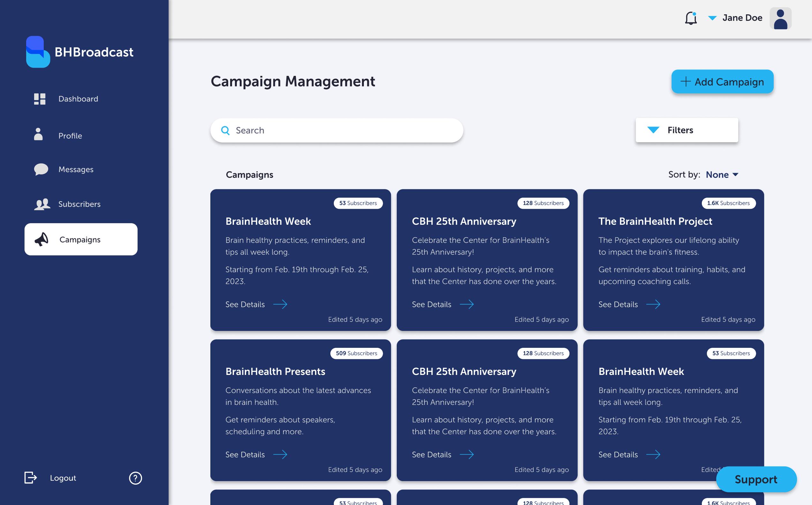The width and height of the screenshot is (812, 505).
Task: Click the magnifier icon in search bar
Action: coord(225,131)
